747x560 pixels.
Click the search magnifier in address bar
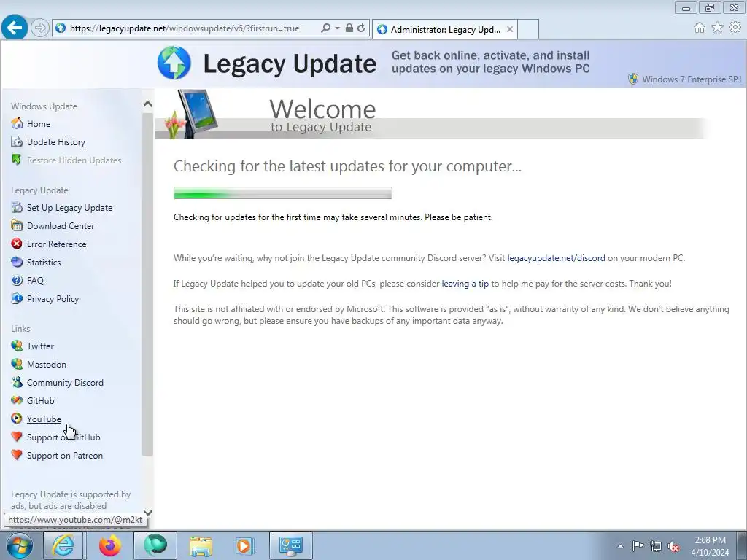[x=326, y=28]
